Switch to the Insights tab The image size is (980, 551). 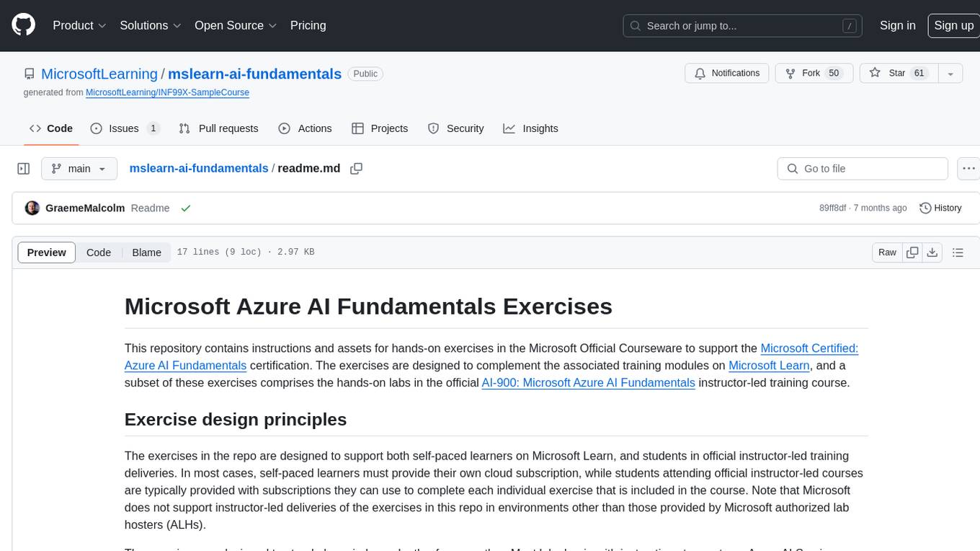tap(530, 128)
